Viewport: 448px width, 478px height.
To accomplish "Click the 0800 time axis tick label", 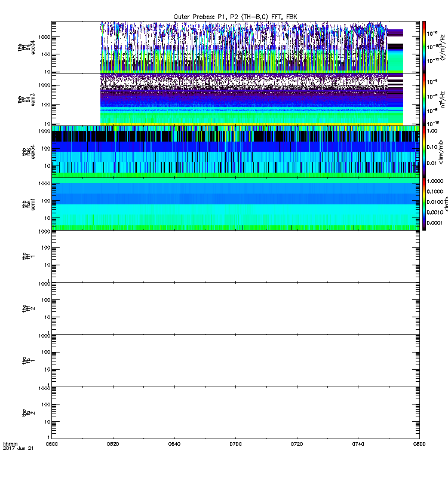I will [419, 445].
